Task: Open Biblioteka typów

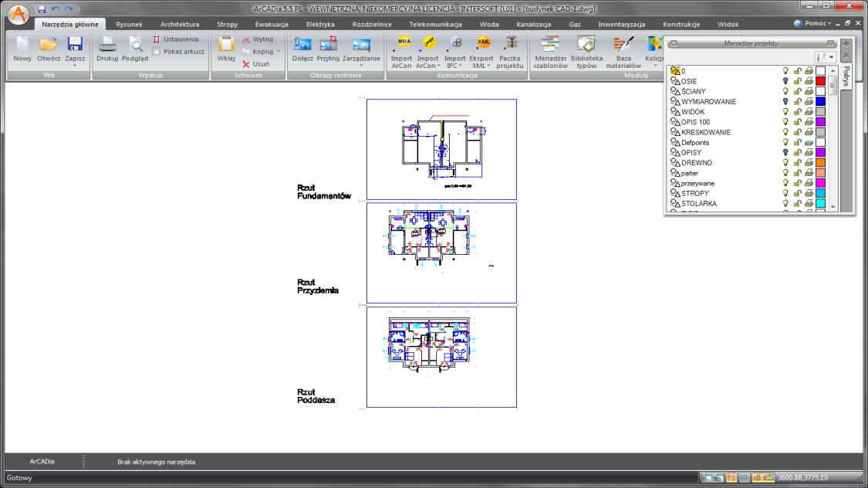Action: click(586, 52)
